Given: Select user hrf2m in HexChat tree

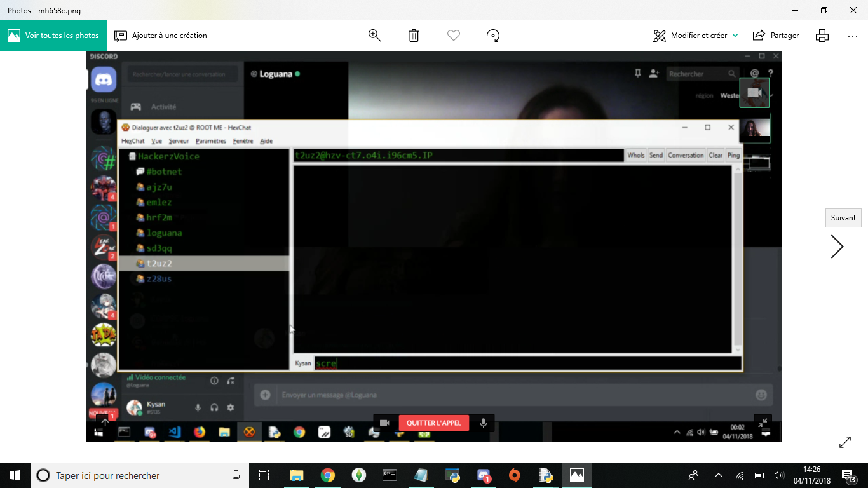Looking at the screenshot, I should coord(159,217).
